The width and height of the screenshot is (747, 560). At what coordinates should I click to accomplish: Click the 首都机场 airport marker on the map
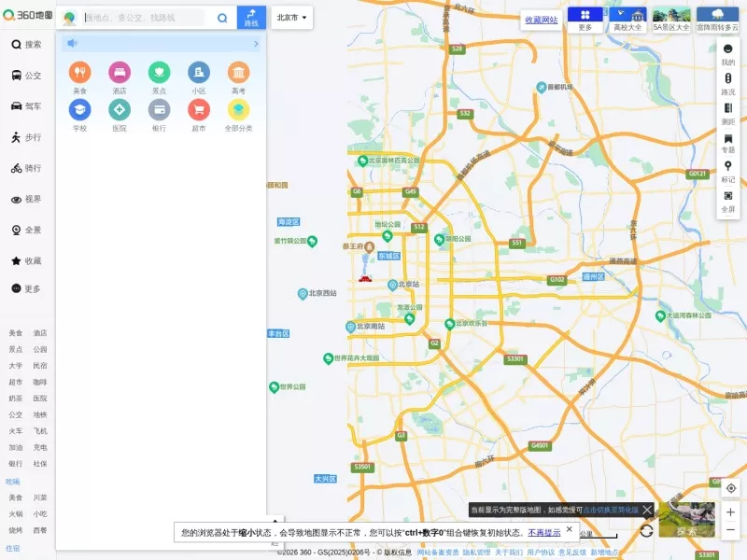[x=541, y=87]
